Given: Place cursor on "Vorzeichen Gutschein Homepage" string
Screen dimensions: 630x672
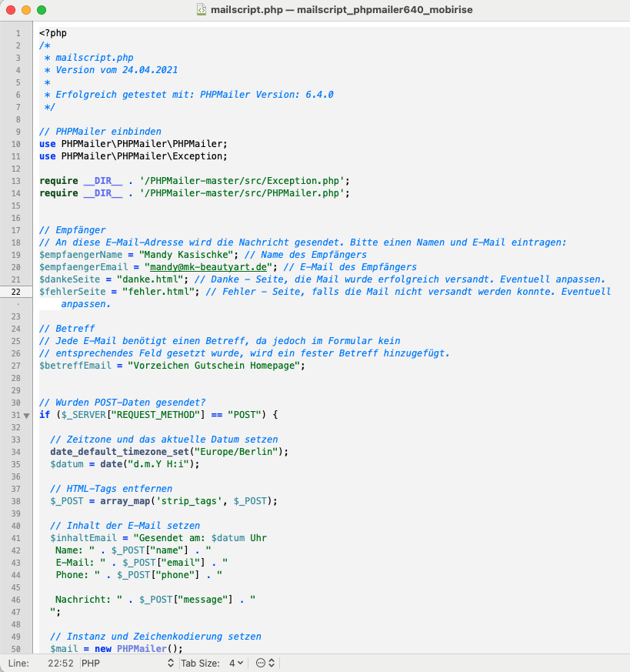Looking at the screenshot, I should (212, 366).
